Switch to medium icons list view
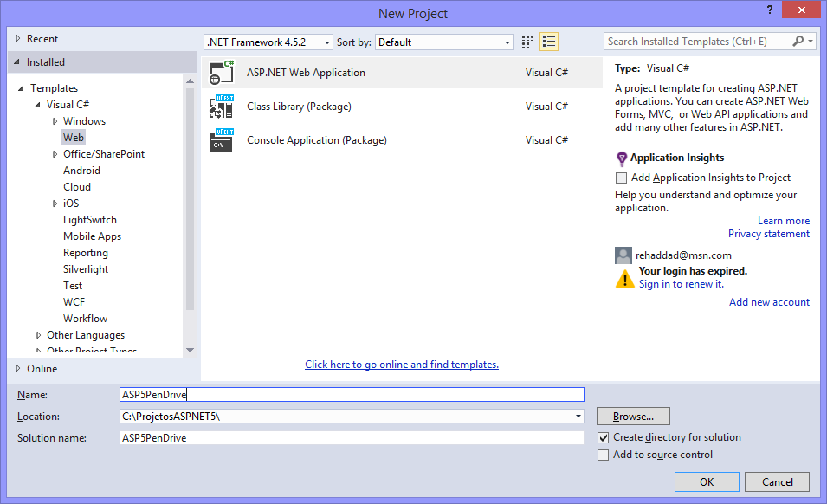This screenshot has height=504, width=827. click(x=549, y=42)
